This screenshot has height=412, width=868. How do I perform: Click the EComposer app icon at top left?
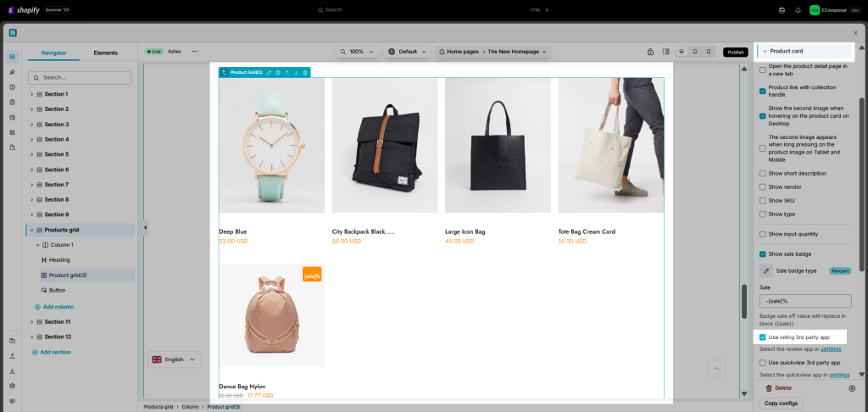click(x=13, y=33)
